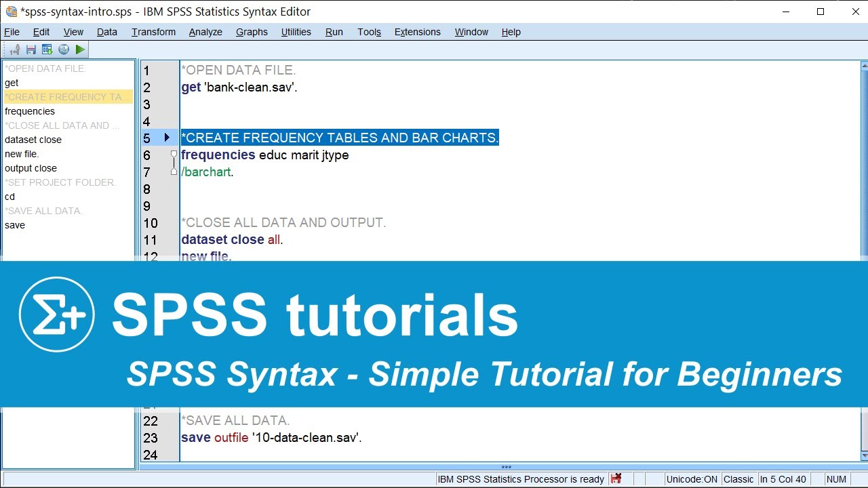Screen dimensions: 868x488
Task: Open the Utilities menu
Action: (296, 32)
